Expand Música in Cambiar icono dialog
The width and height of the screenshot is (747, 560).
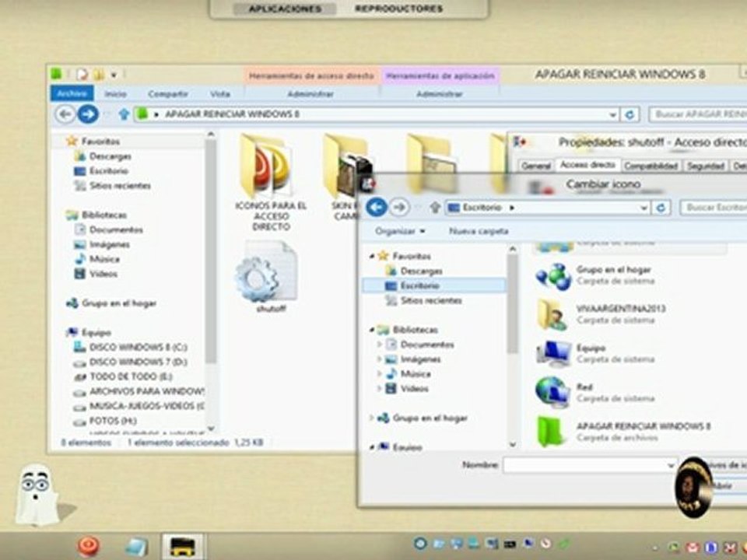point(380,374)
